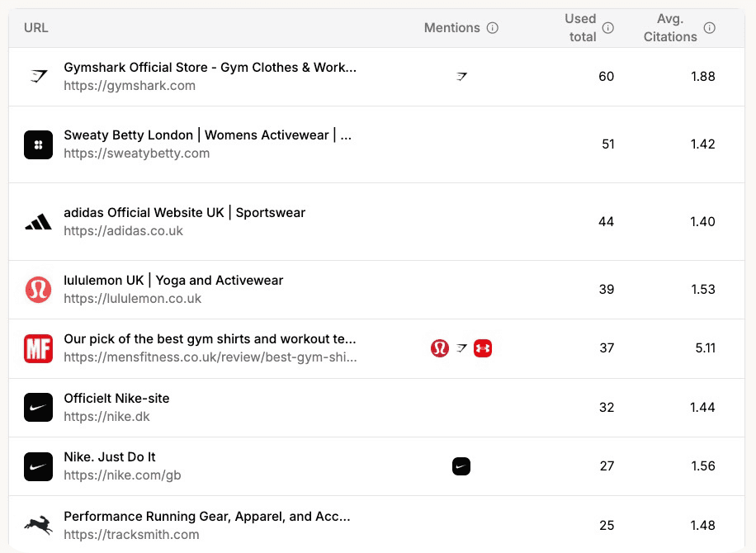Click the MF Men's Fitness favicon
The image size is (756, 553).
click(39, 348)
